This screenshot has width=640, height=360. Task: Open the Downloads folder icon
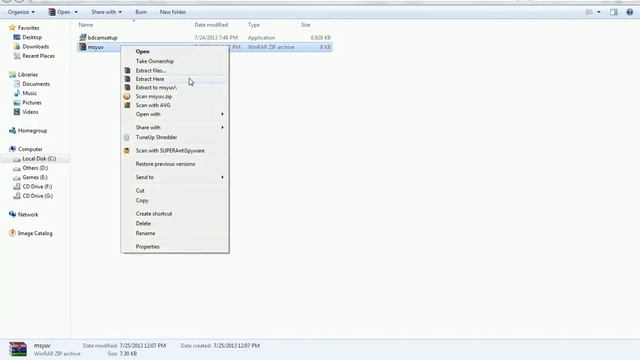coord(17,47)
